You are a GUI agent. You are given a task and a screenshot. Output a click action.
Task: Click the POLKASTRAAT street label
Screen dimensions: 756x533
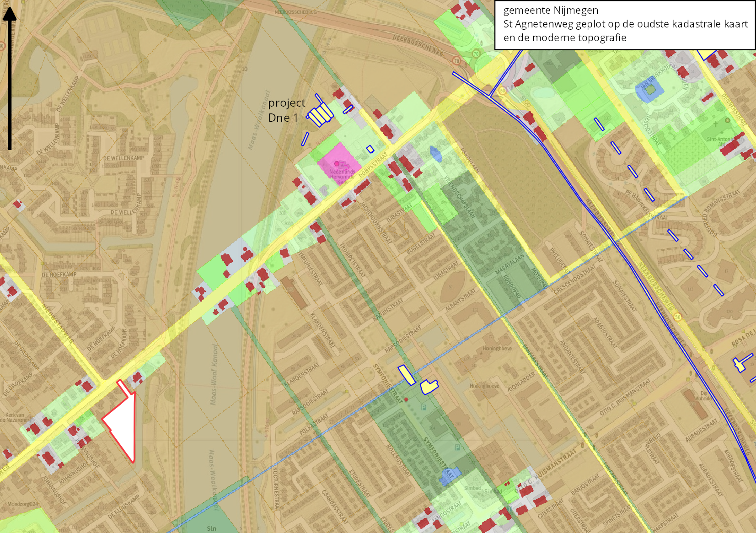coord(314,425)
